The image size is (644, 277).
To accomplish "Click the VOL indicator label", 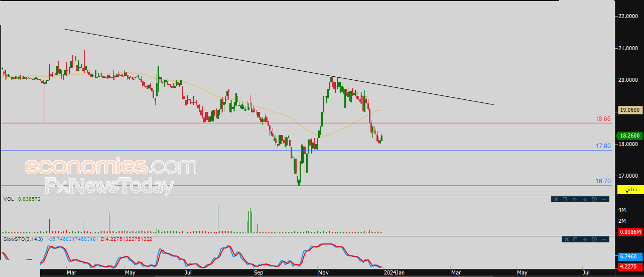I will [x=9, y=199].
